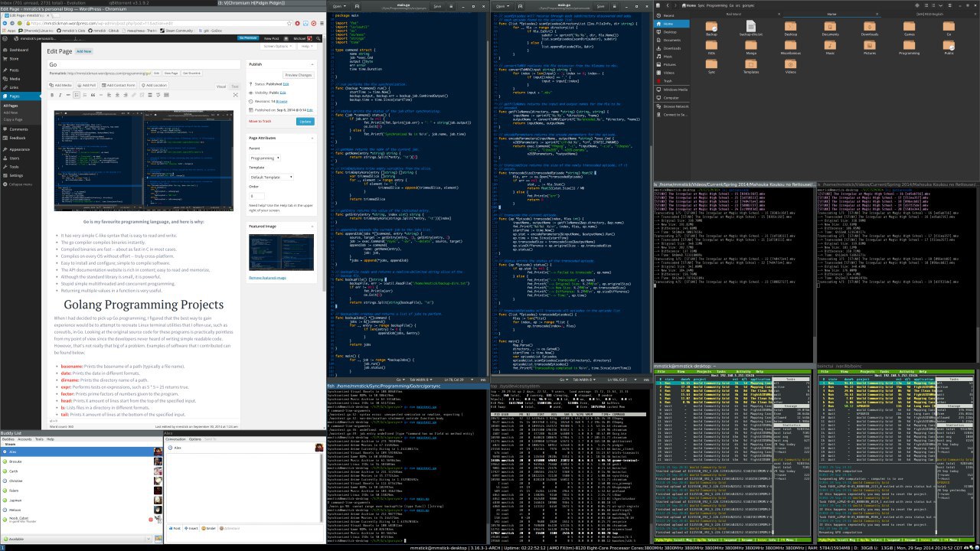Screen dimensions: 980x551
Task: Switch the editor to Text mode
Action: tap(234, 86)
